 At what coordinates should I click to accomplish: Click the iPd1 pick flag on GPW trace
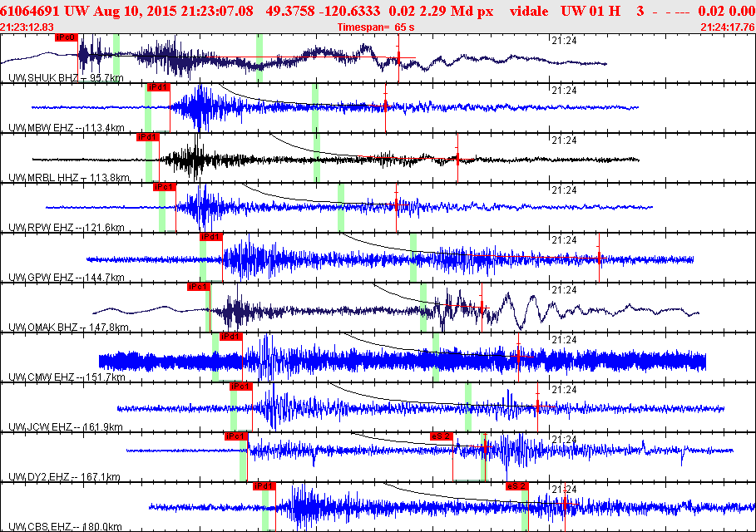coord(210,237)
